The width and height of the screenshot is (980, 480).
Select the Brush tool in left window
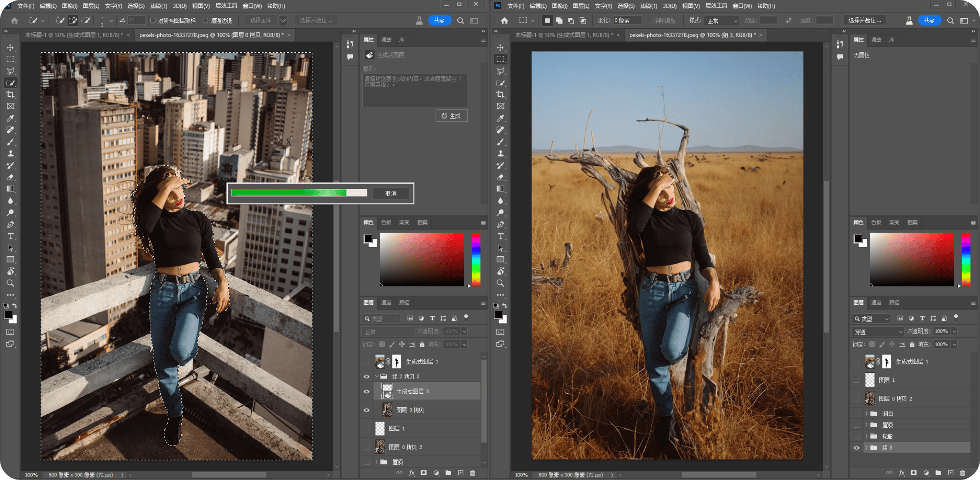[x=10, y=142]
